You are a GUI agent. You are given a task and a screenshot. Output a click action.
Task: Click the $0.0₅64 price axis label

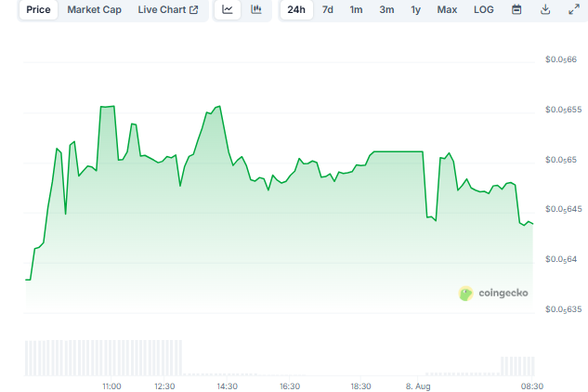[x=561, y=259]
